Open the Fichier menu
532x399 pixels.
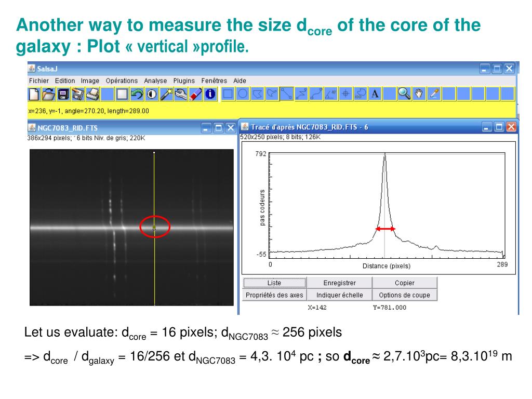pos(38,81)
